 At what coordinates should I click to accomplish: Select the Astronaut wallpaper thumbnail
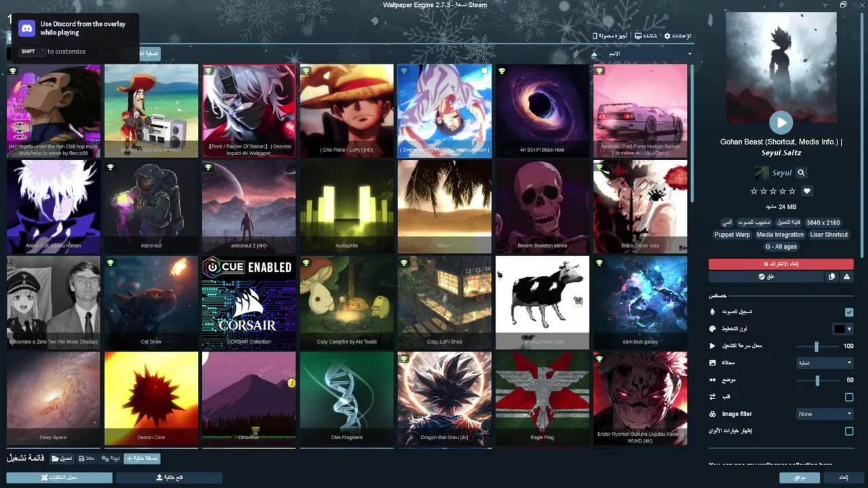151,207
